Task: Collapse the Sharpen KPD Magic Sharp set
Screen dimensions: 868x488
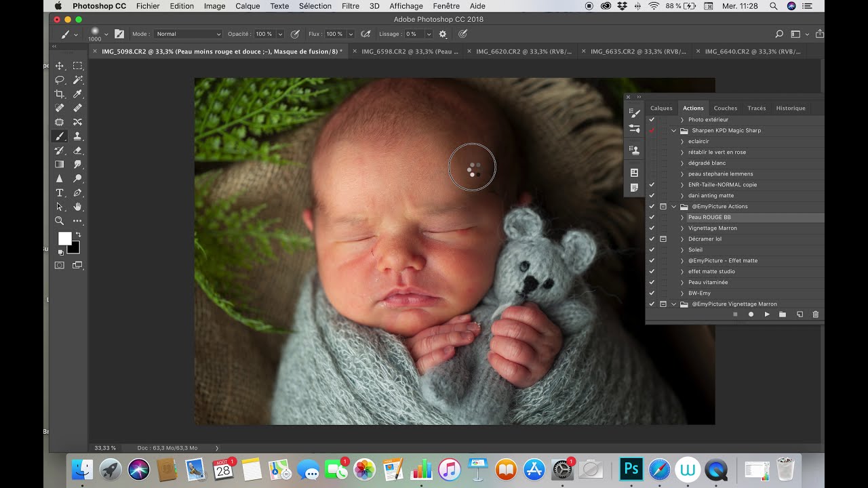Action: click(674, 130)
